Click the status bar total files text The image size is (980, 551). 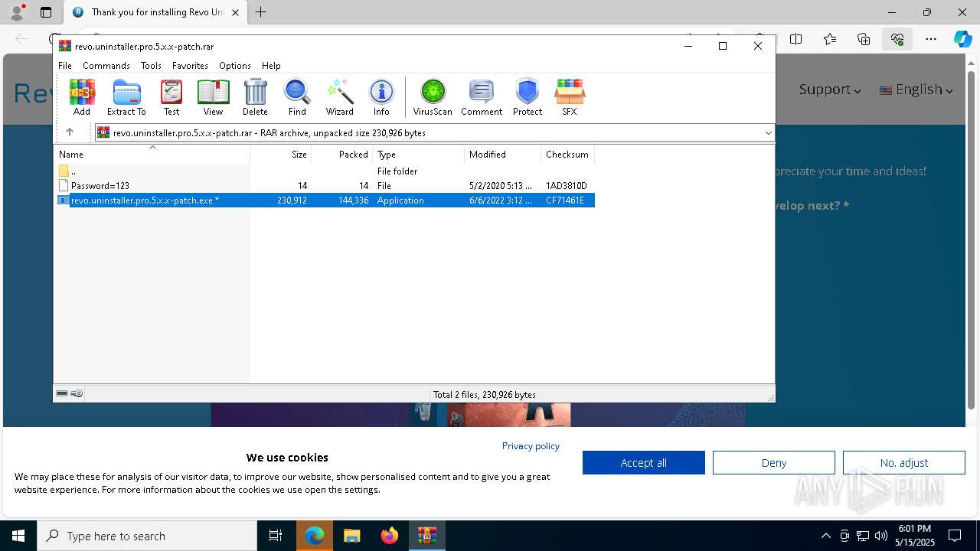click(485, 395)
